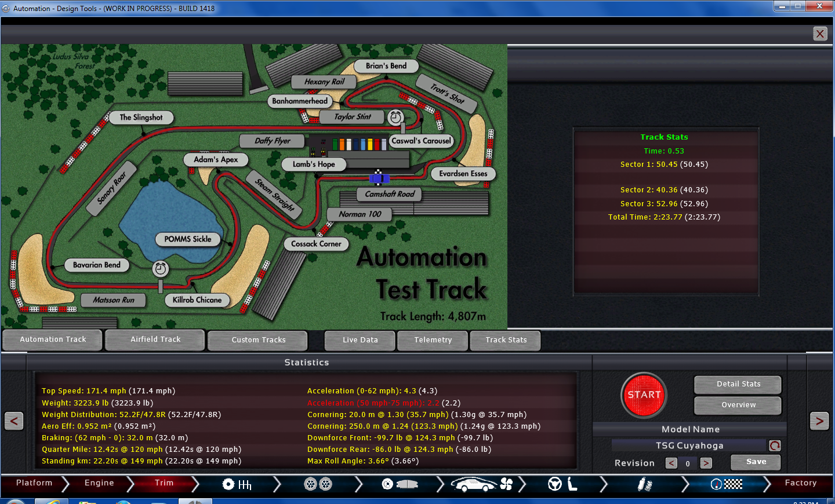Decrease the revision number

[x=671, y=463]
